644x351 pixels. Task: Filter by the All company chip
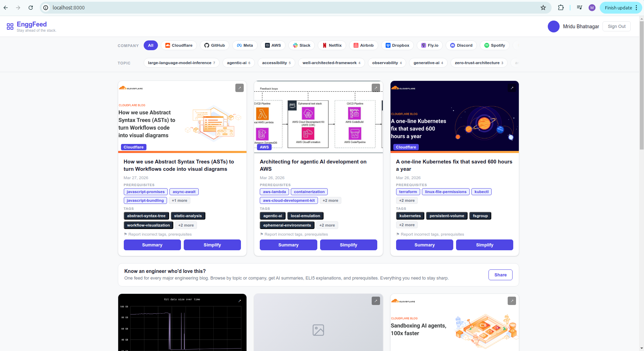pyautogui.click(x=151, y=45)
